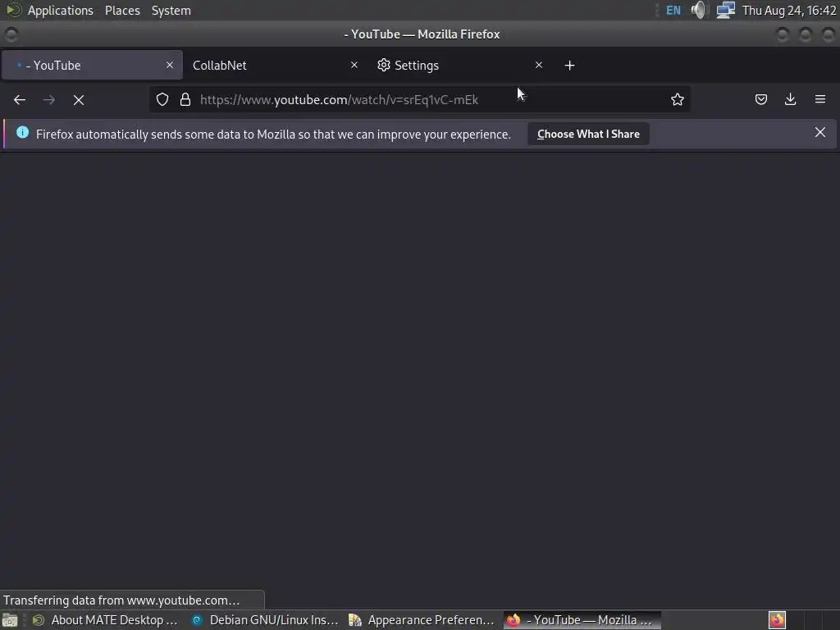The image size is (840, 630).
Task: Switch to Debian GNU/Linux Installer window
Action: [x=265, y=620]
